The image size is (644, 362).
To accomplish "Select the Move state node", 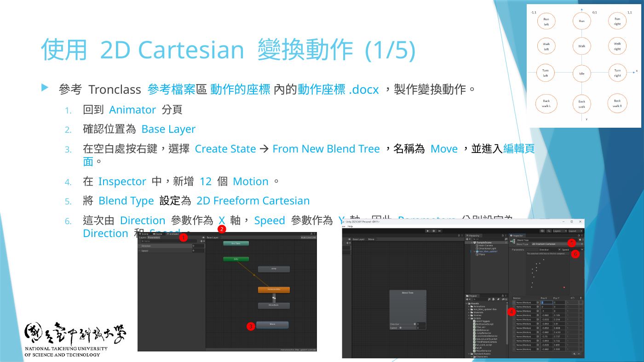I will (272, 325).
